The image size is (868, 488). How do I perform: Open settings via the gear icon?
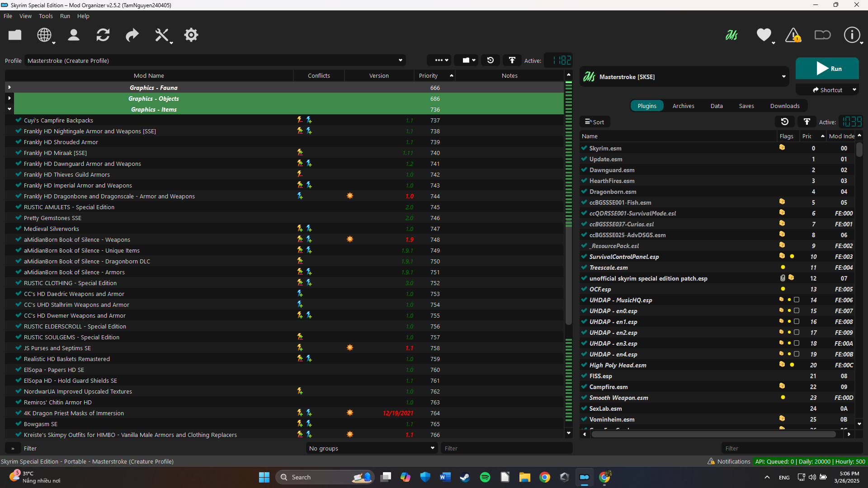click(x=191, y=35)
